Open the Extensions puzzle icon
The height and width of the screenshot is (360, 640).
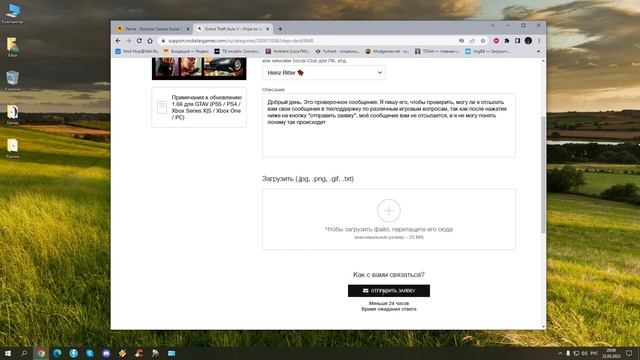[x=507, y=41]
